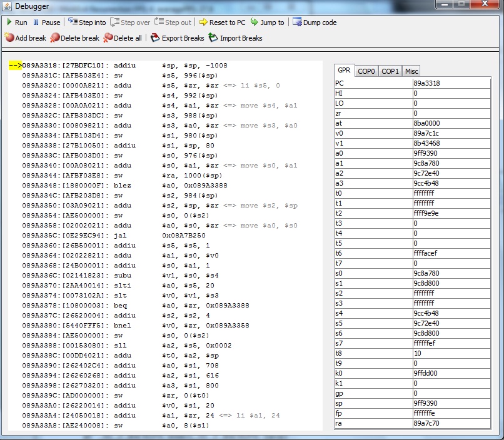The image size is (504, 440).
Task: Switch to the COP0 register tab
Action: tap(366, 71)
